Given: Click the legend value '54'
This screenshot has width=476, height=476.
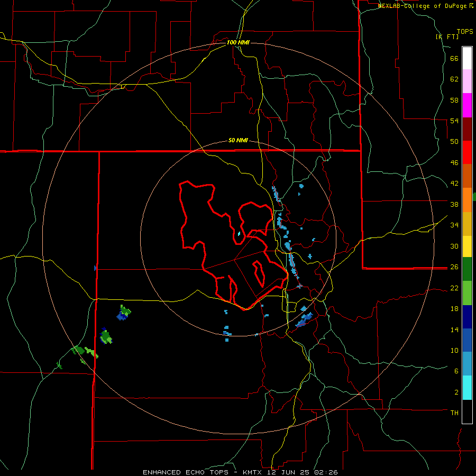Looking at the screenshot, I should coord(454,121).
